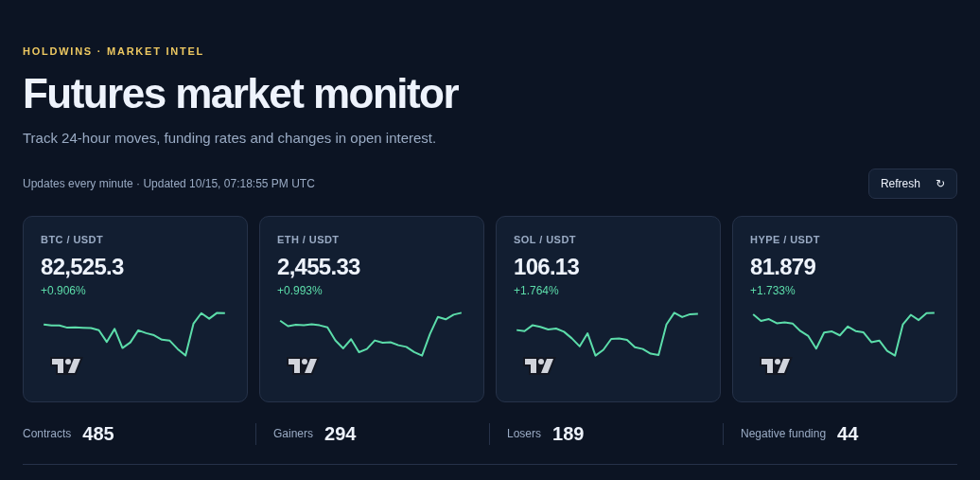Viewport: 980px width, 480px height.
Task: Click the Futures market monitor heading
Action: click(x=240, y=94)
